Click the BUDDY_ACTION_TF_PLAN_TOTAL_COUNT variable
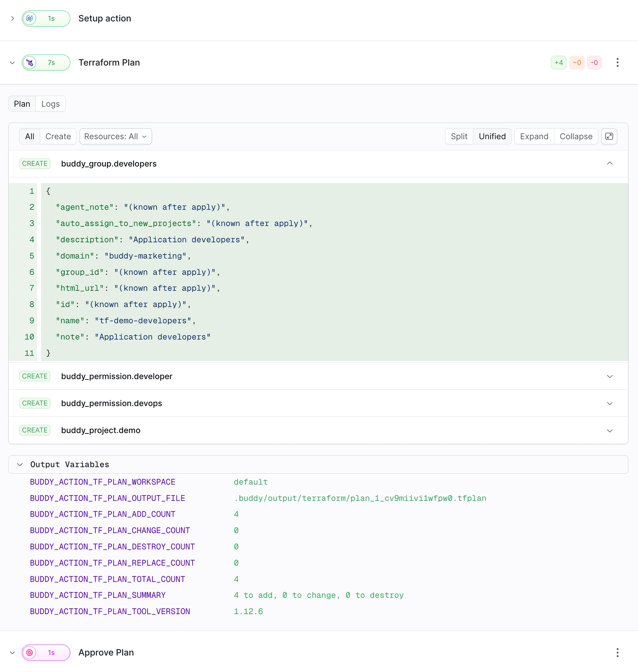Screen dimensions: 638x672 point(107,579)
